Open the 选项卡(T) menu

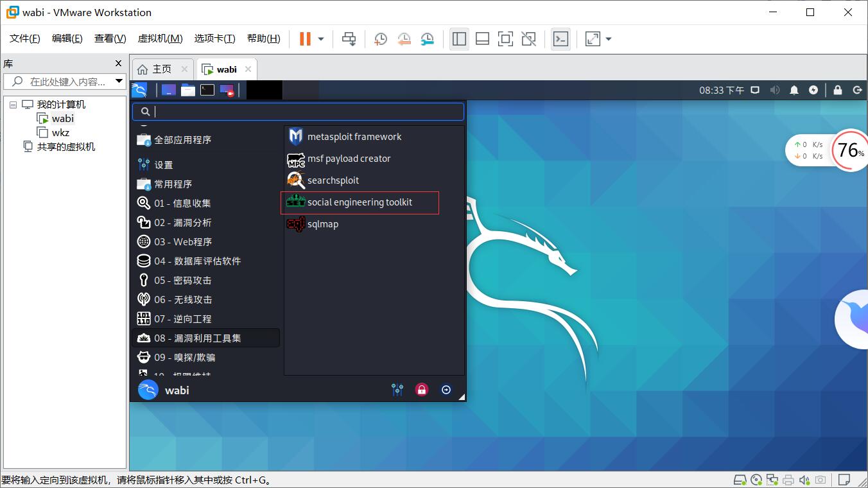click(214, 39)
